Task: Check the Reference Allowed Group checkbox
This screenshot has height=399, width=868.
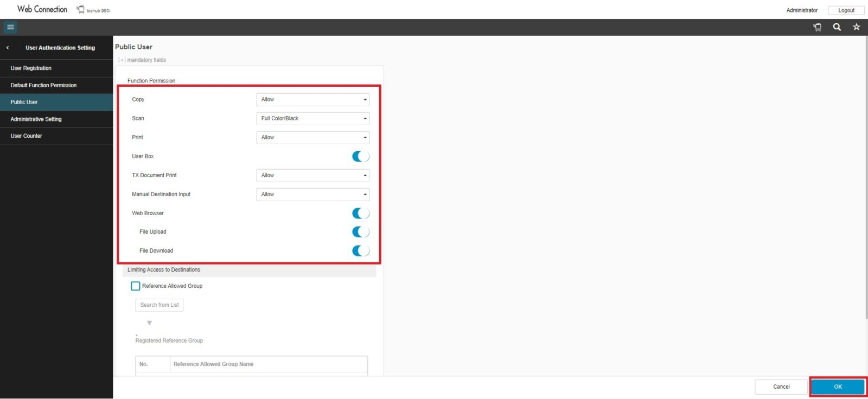Action: click(x=136, y=286)
